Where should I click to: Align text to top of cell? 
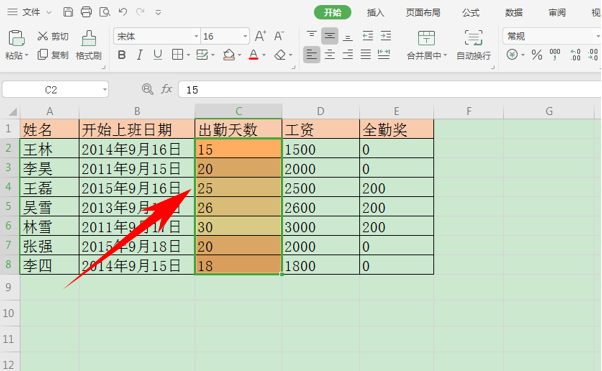coord(311,36)
